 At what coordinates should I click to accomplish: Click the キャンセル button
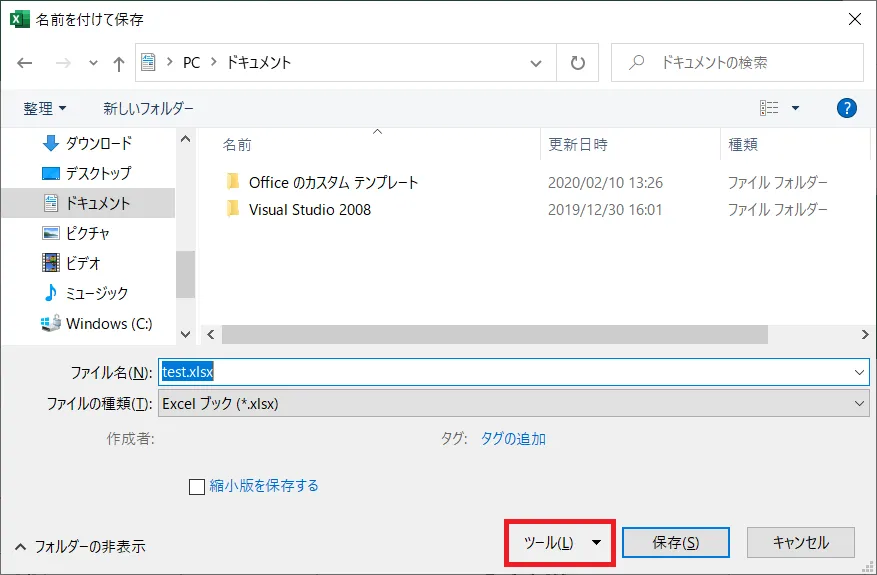[x=801, y=543]
